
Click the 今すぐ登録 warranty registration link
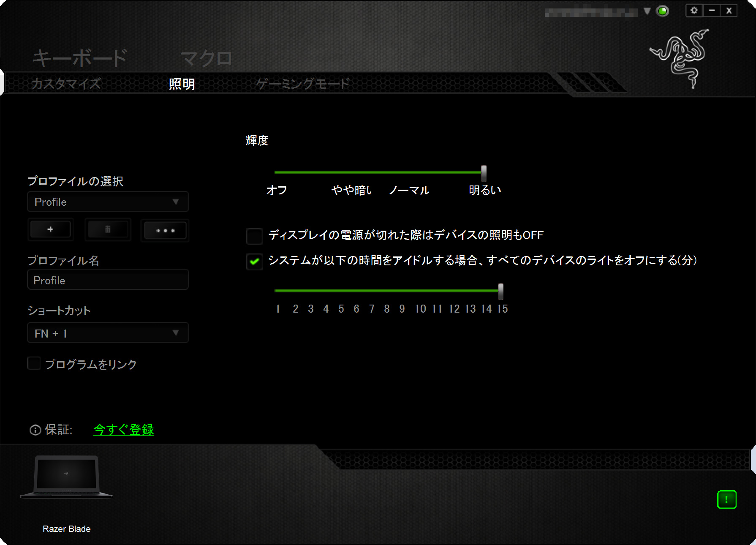(123, 430)
